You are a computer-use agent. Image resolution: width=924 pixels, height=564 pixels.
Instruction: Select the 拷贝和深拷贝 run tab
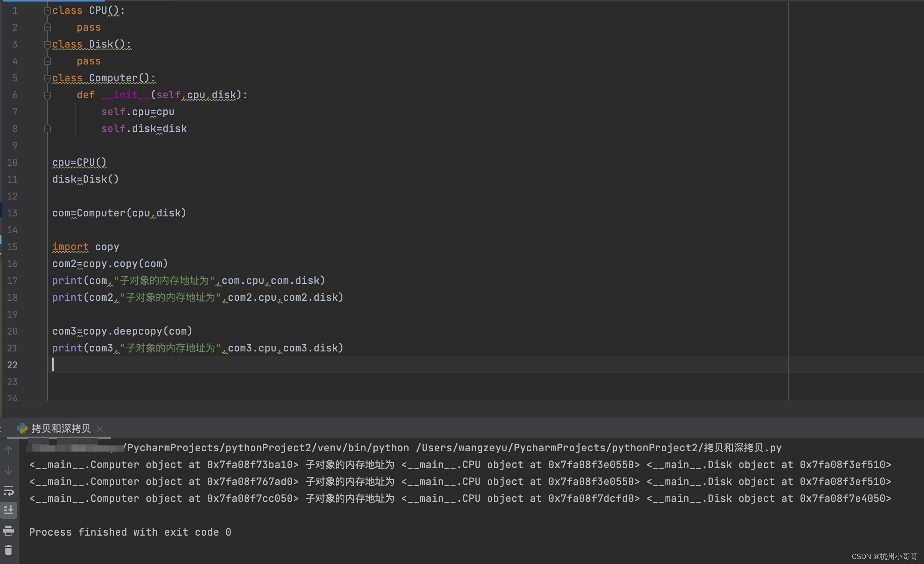tap(61, 429)
